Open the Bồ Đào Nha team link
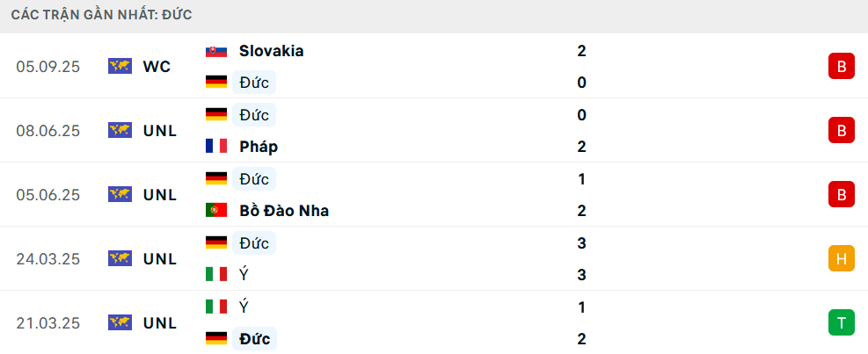The width and height of the screenshot is (868, 354). click(284, 211)
